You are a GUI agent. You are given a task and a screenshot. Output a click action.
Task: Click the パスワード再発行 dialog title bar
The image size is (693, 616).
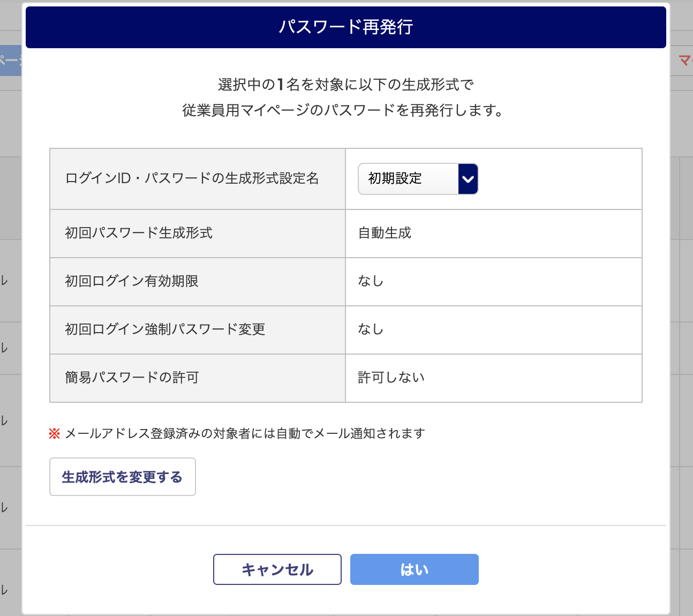click(x=346, y=27)
